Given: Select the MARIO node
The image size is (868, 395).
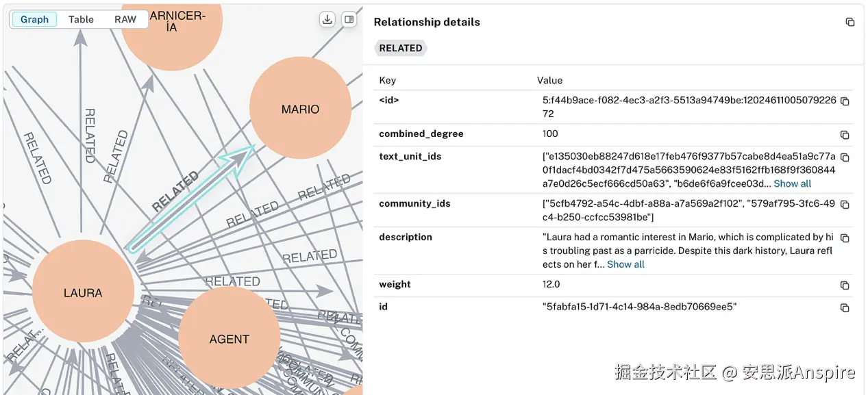Looking at the screenshot, I should [300, 110].
